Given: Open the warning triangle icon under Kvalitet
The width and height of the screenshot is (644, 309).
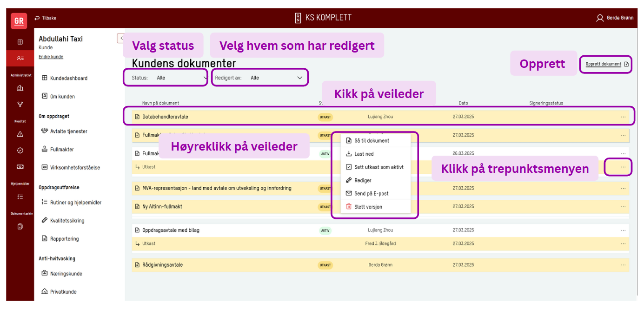Looking at the screenshot, I should [x=20, y=134].
